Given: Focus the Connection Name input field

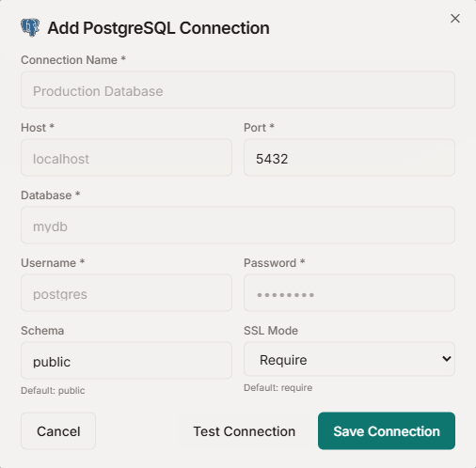Looking at the screenshot, I should click(x=238, y=90).
